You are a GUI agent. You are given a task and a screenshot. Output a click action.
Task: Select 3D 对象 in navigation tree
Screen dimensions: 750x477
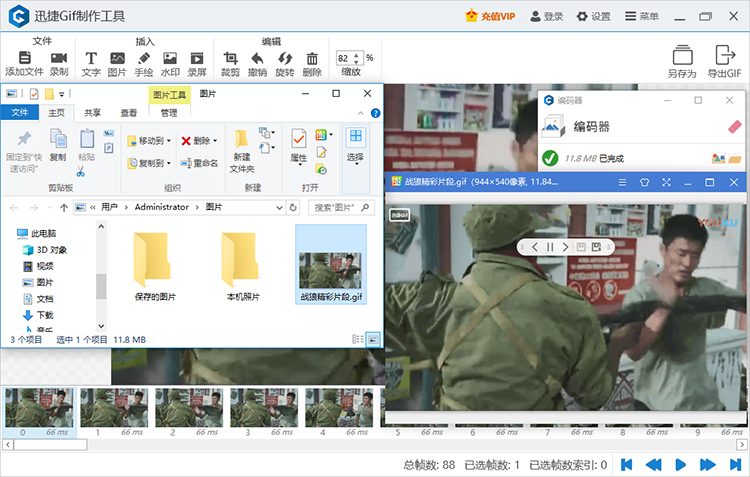point(45,250)
